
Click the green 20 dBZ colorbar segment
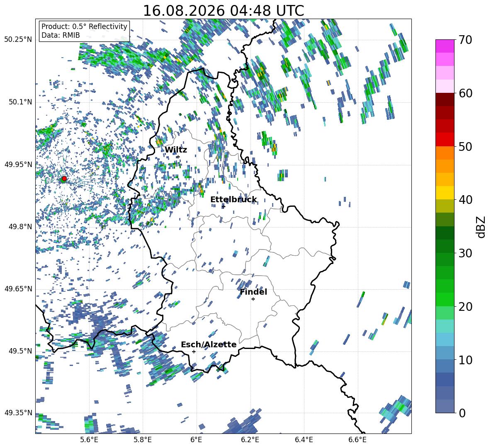tap(445, 299)
